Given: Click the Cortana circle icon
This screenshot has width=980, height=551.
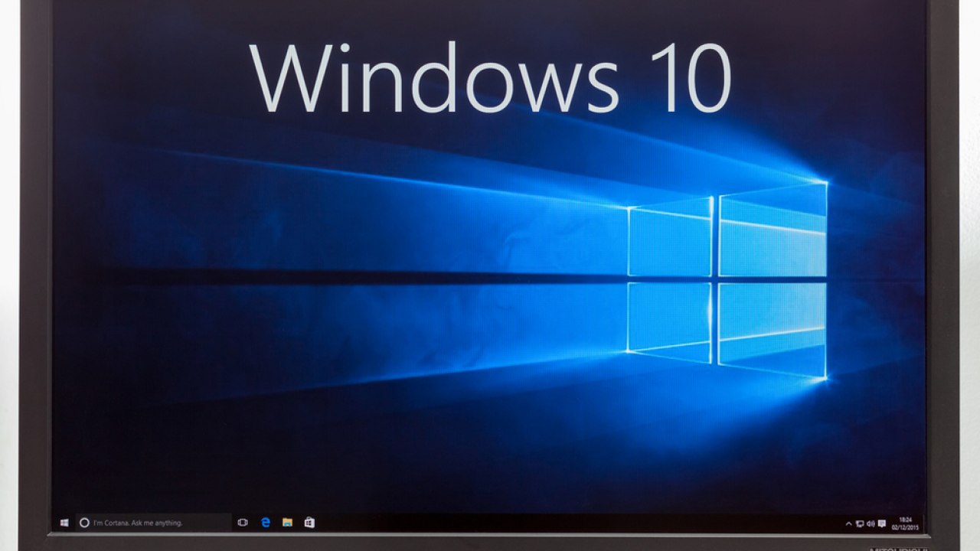Looking at the screenshot, I should pos(85,523).
